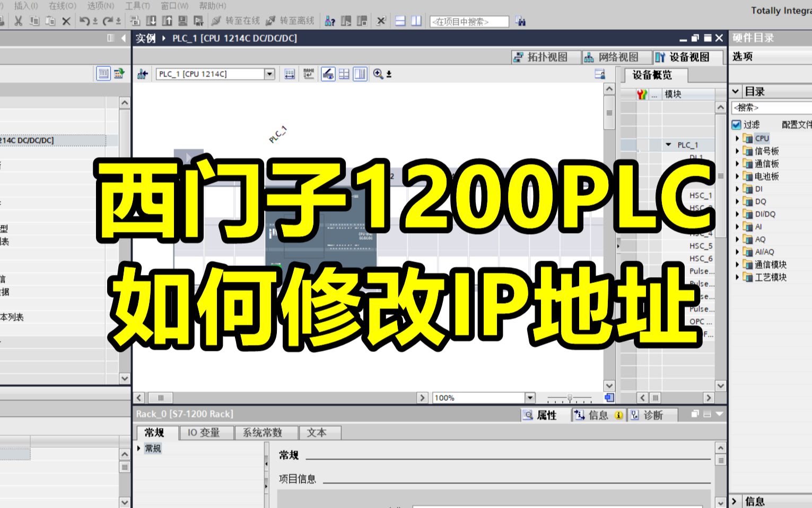
Task: Expand the 工艺模块 catalog folder
Action: pos(737,277)
